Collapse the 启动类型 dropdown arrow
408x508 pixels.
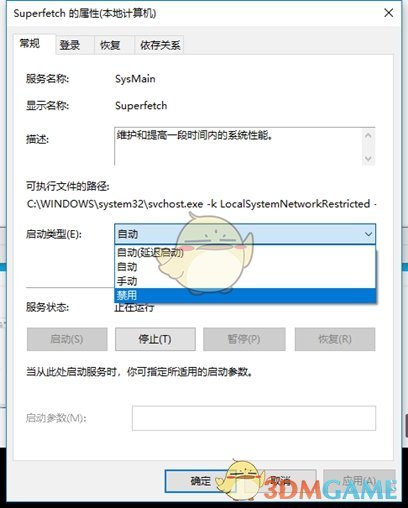click(x=368, y=234)
